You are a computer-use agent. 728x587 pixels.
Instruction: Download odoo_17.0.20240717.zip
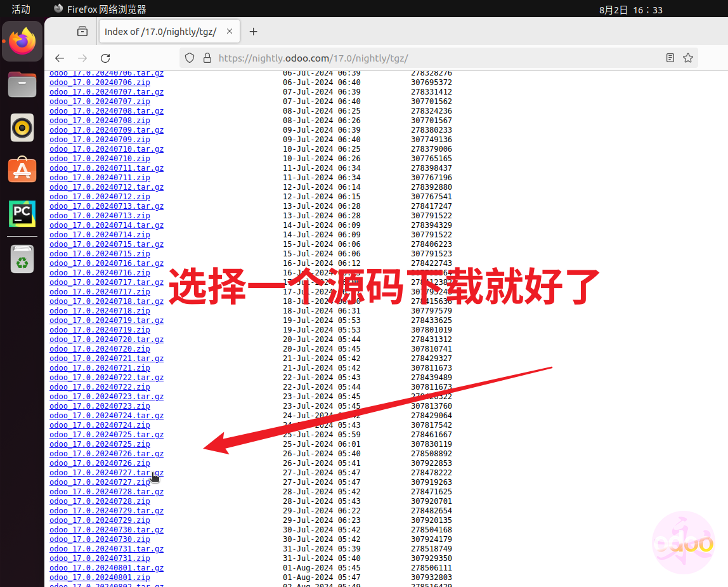pyautogui.click(x=100, y=292)
